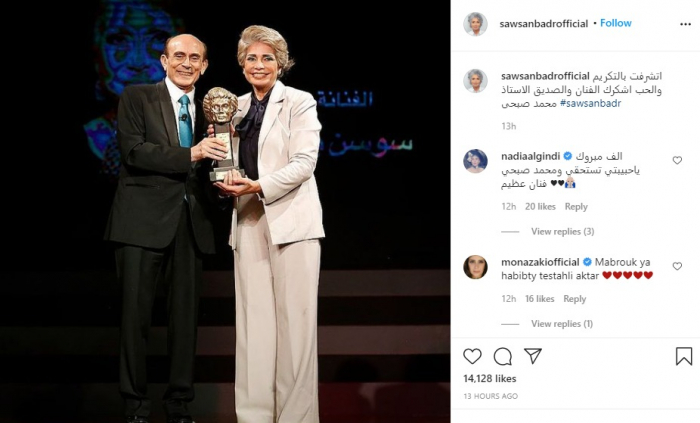Like the post with the heart icon

coord(472,357)
